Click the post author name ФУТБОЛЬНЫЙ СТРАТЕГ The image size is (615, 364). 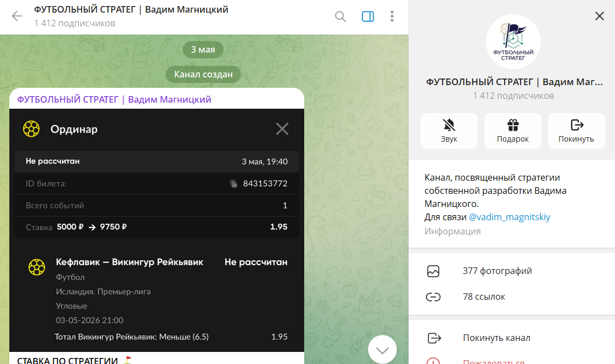coord(114,99)
